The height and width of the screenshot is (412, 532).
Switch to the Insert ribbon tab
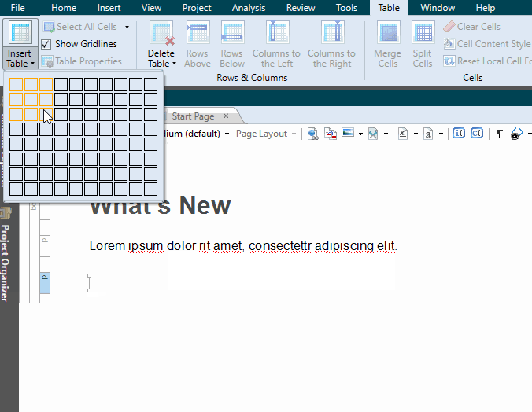click(x=109, y=7)
